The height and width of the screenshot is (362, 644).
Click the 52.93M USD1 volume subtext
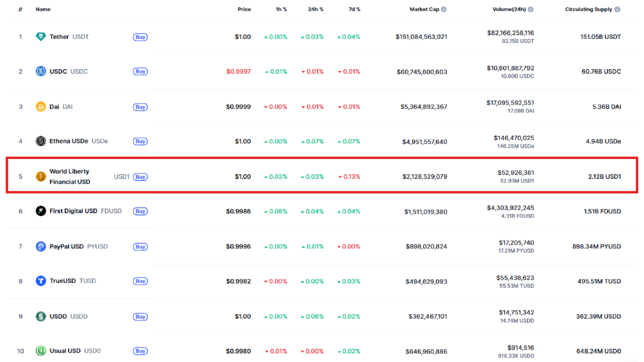517,181
